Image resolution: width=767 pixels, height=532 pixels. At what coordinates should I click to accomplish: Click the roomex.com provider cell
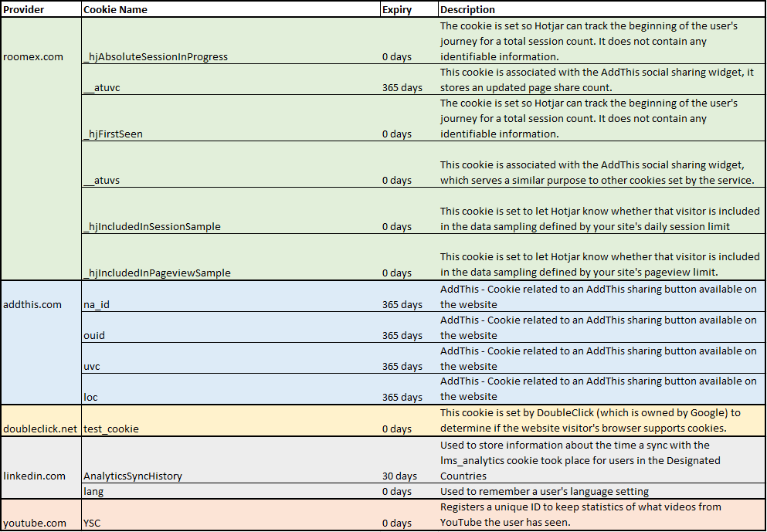[x=41, y=149]
